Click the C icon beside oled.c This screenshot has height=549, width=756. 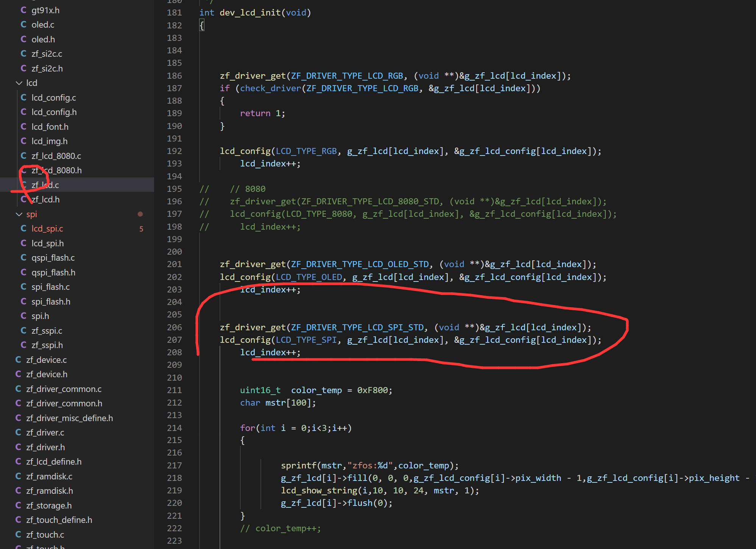pos(23,25)
